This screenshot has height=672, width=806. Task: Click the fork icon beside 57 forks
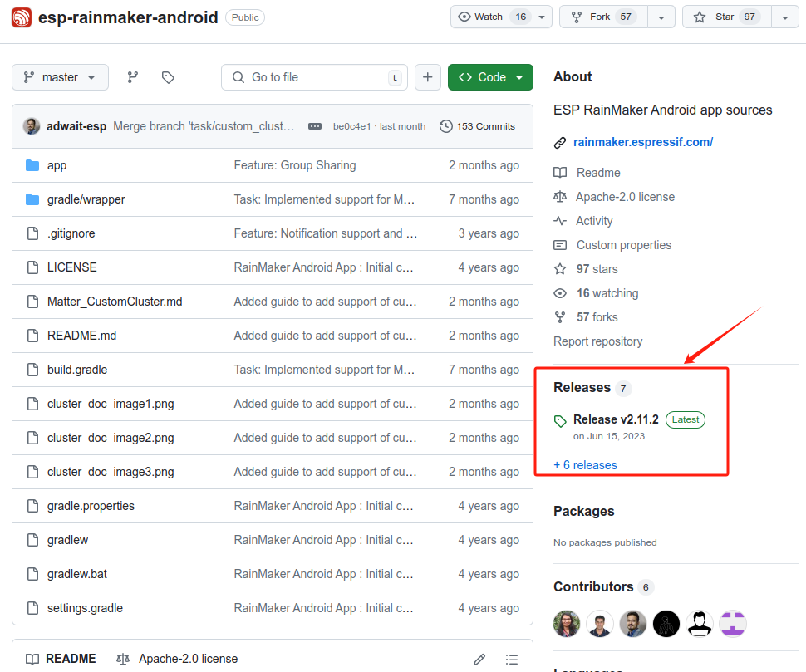tap(560, 317)
